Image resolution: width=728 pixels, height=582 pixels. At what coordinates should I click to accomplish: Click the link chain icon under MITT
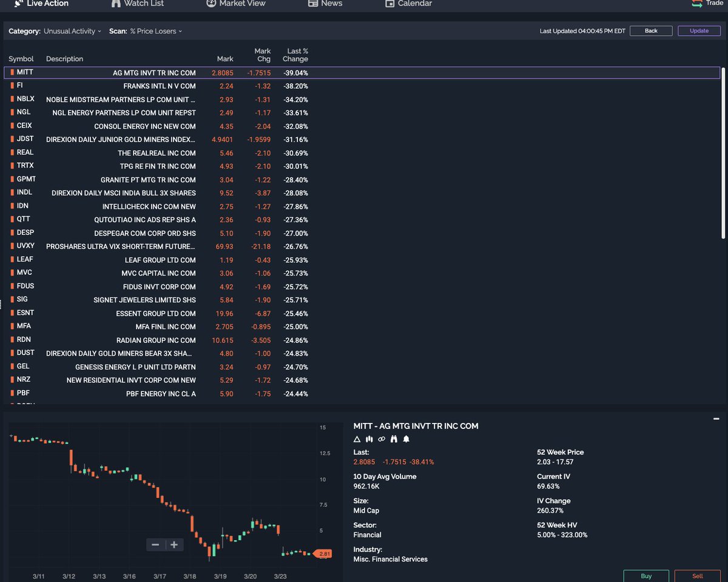pos(381,439)
